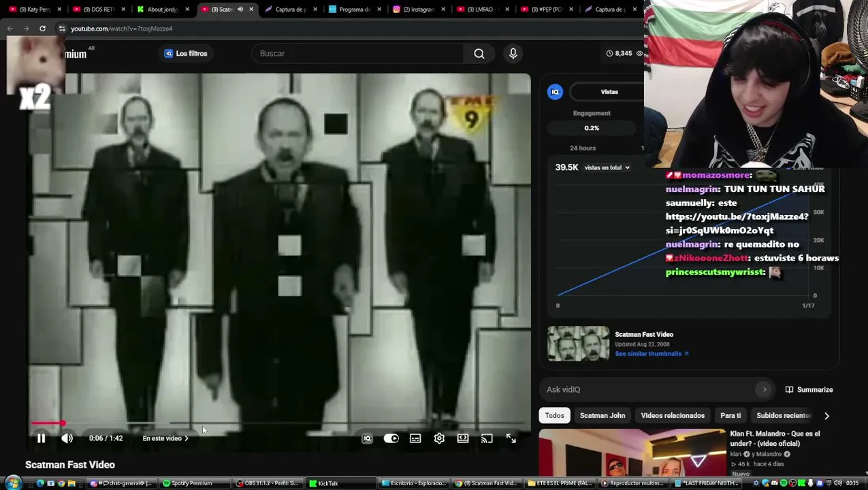
Task: Reload the page in the browser
Action: point(42,29)
